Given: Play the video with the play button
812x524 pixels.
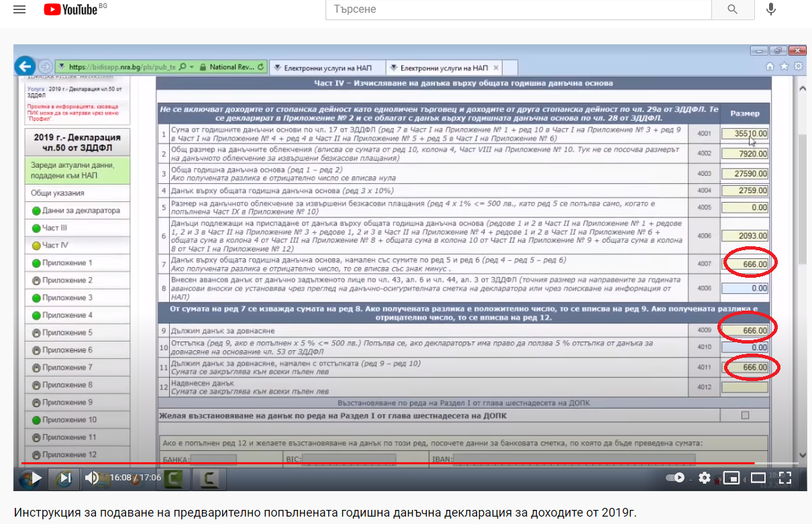Looking at the screenshot, I should click(36, 478).
